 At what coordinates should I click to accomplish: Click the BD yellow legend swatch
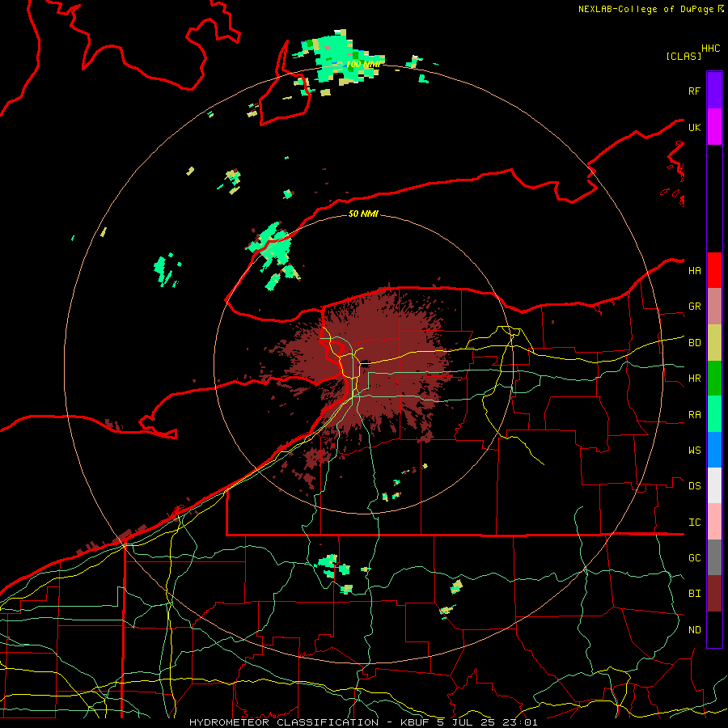pos(714,343)
